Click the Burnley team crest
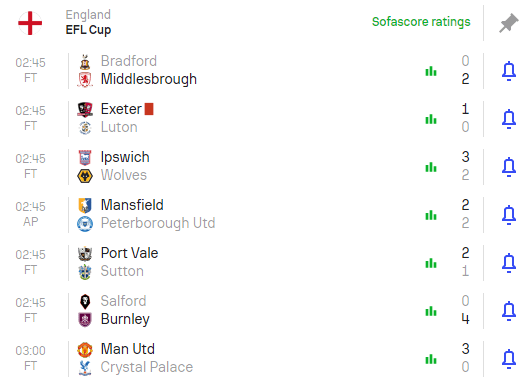The width and height of the screenshot is (526, 385). tap(85, 319)
